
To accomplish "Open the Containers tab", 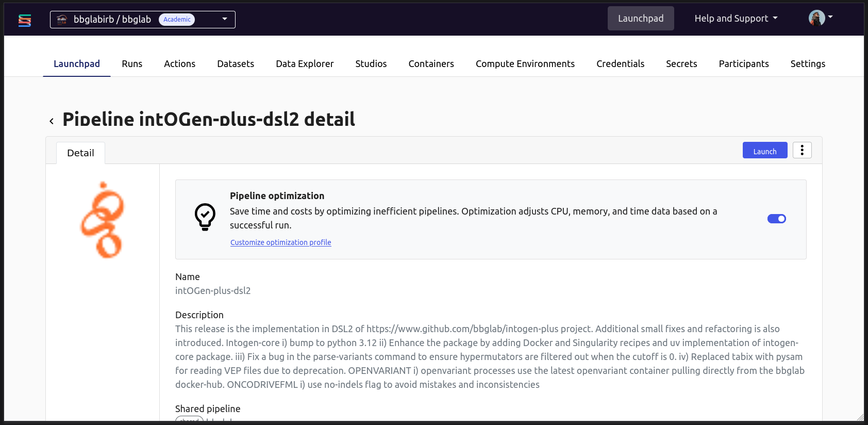I will [431, 64].
